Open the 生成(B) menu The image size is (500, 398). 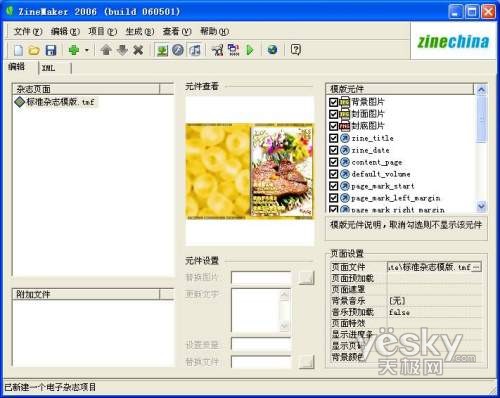click(x=140, y=31)
